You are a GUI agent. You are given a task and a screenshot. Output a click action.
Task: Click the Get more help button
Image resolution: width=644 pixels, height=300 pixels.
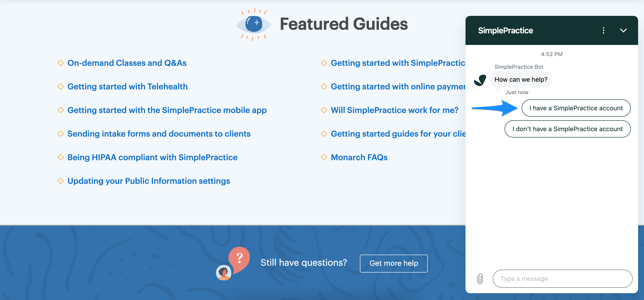394,263
